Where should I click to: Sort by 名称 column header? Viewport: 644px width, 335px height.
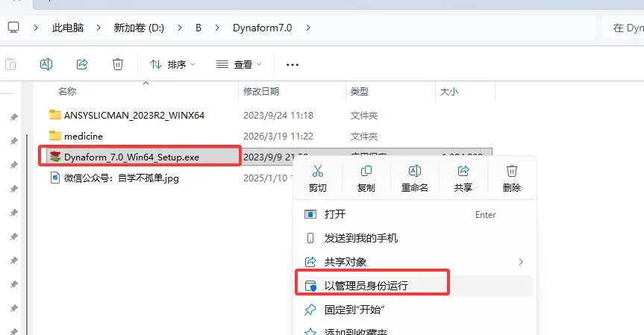(x=67, y=91)
